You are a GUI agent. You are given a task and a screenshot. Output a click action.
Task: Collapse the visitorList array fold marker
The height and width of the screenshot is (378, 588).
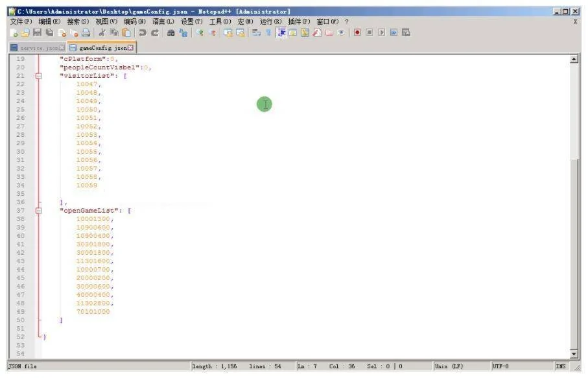pos(38,76)
